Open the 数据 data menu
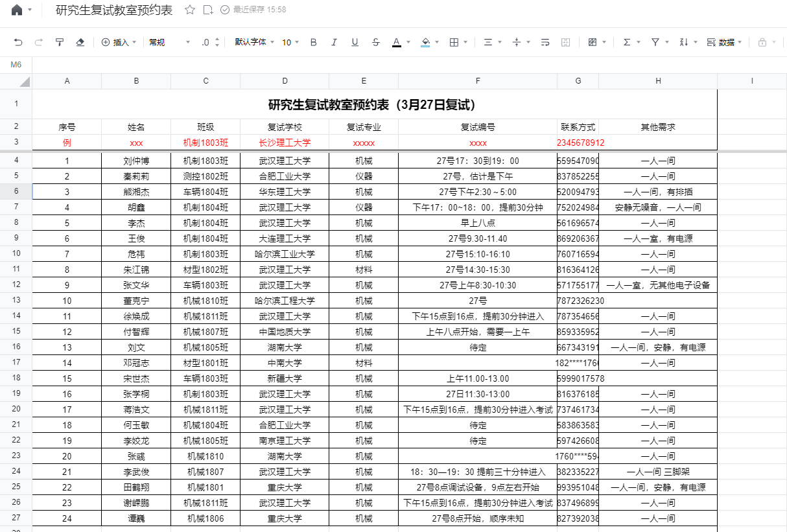Viewport: 787px width, 532px height. coord(724,42)
